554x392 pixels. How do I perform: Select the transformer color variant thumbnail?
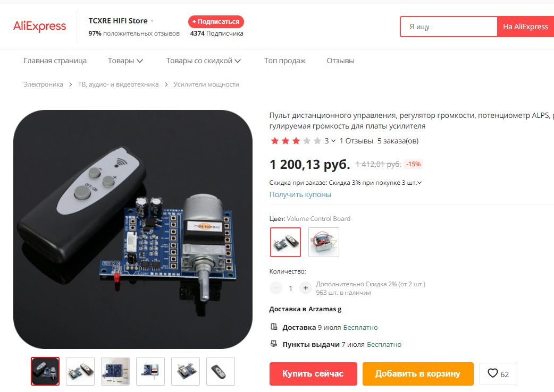324,242
